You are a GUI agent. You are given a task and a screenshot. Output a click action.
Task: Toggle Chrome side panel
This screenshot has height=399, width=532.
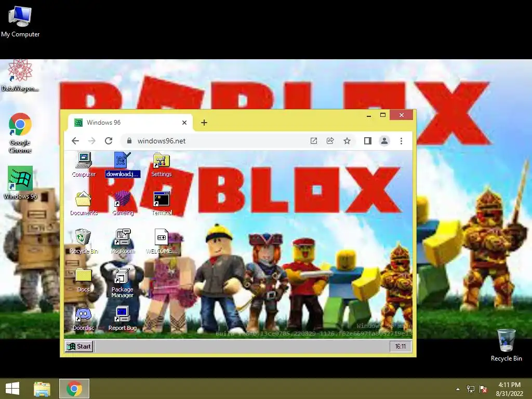368,141
